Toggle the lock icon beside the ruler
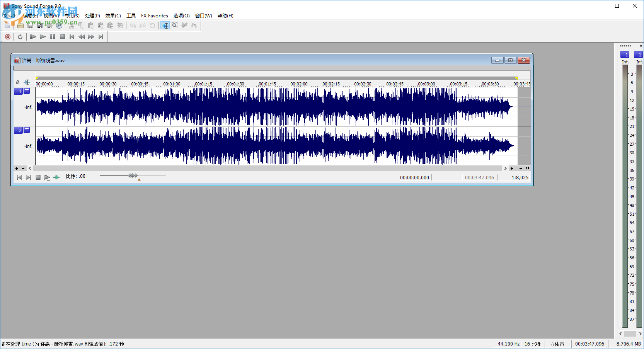 [x=18, y=82]
